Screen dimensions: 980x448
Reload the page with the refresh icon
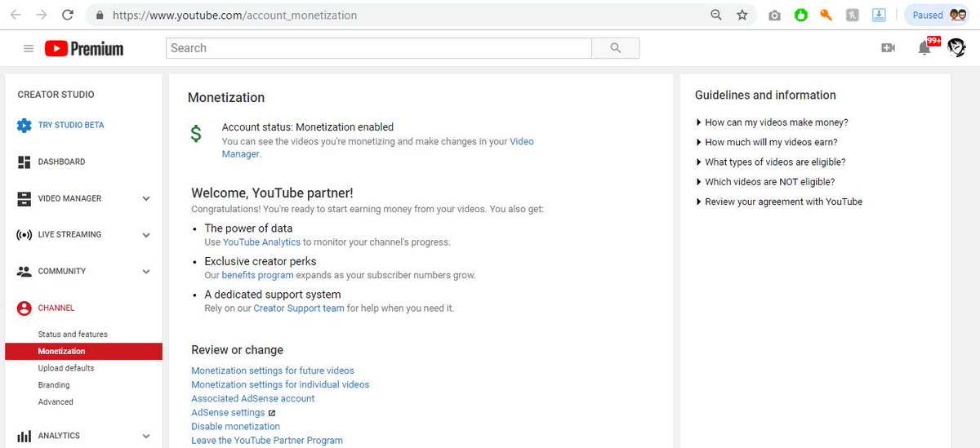tap(68, 15)
